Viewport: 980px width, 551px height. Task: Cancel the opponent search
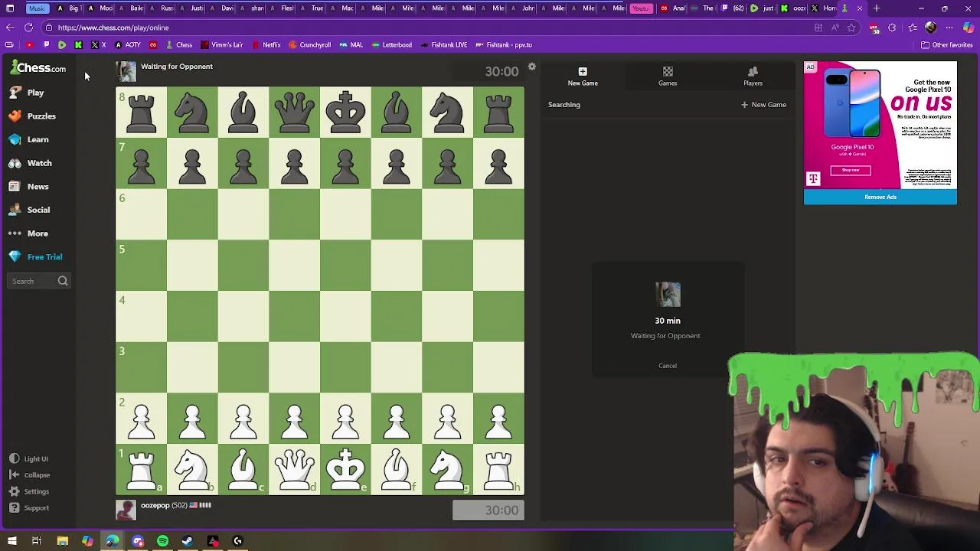point(668,366)
